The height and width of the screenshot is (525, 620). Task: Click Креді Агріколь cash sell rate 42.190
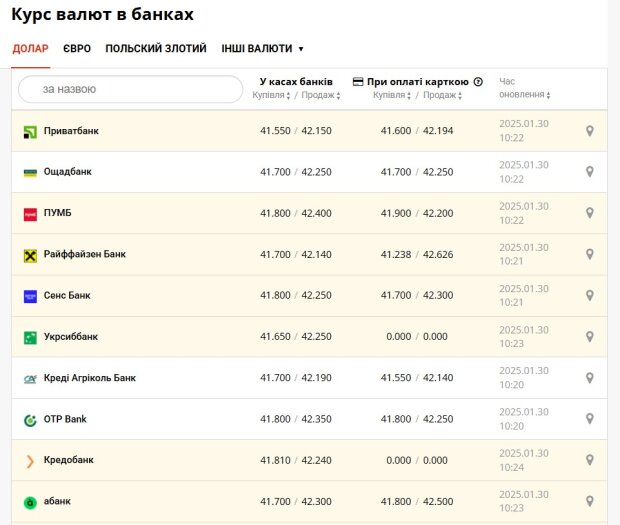(x=316, y=378)
